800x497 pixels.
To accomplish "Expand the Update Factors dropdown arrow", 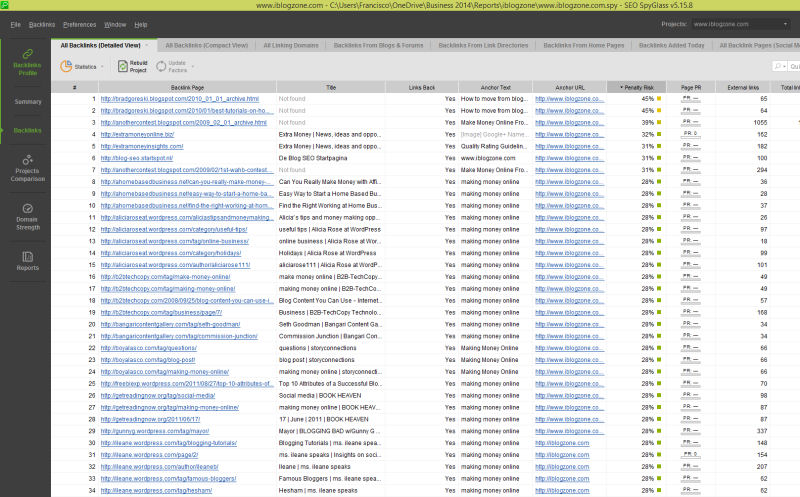I will [192, 67].
